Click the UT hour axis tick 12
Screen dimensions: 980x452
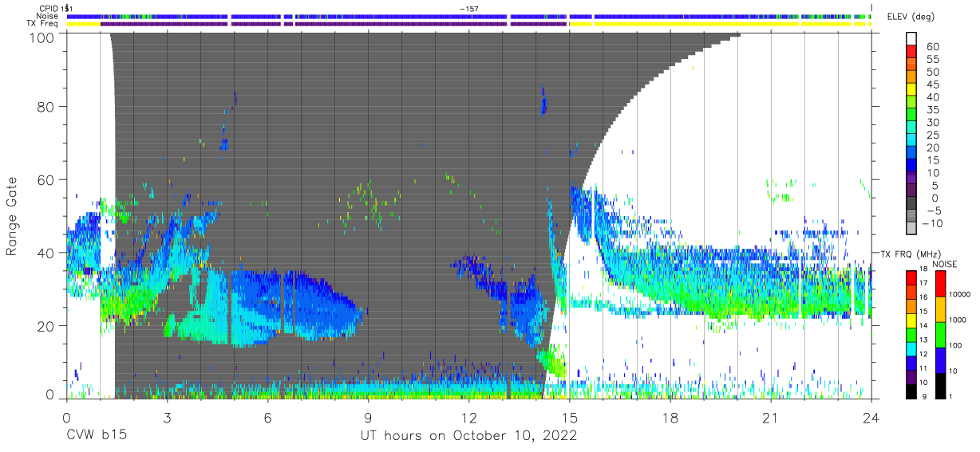point(468,417)
